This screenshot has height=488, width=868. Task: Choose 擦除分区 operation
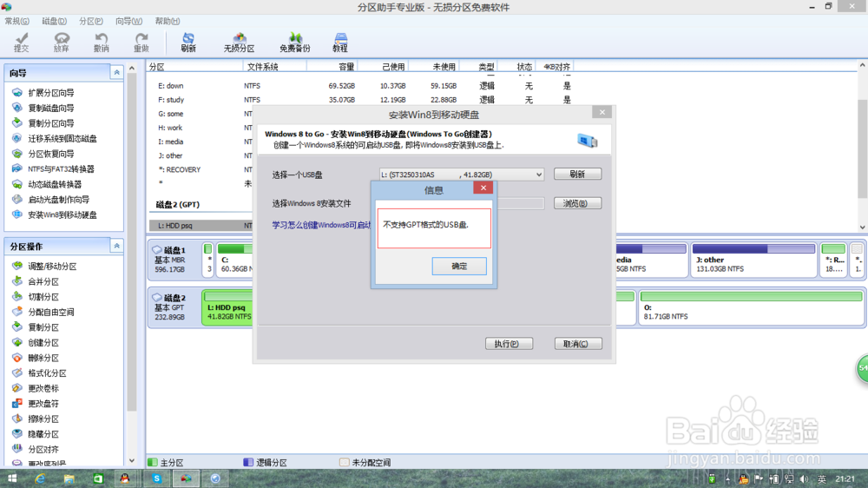[x=43, y=419]
